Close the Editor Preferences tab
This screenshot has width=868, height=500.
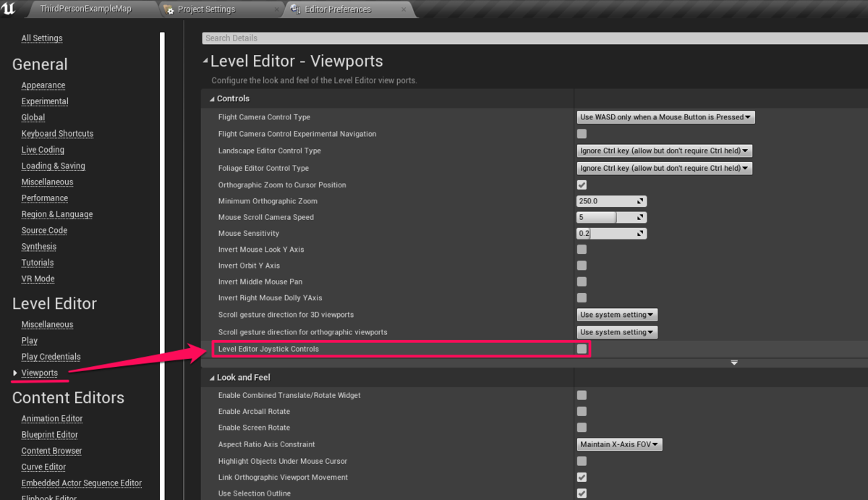tap(404, 9)
